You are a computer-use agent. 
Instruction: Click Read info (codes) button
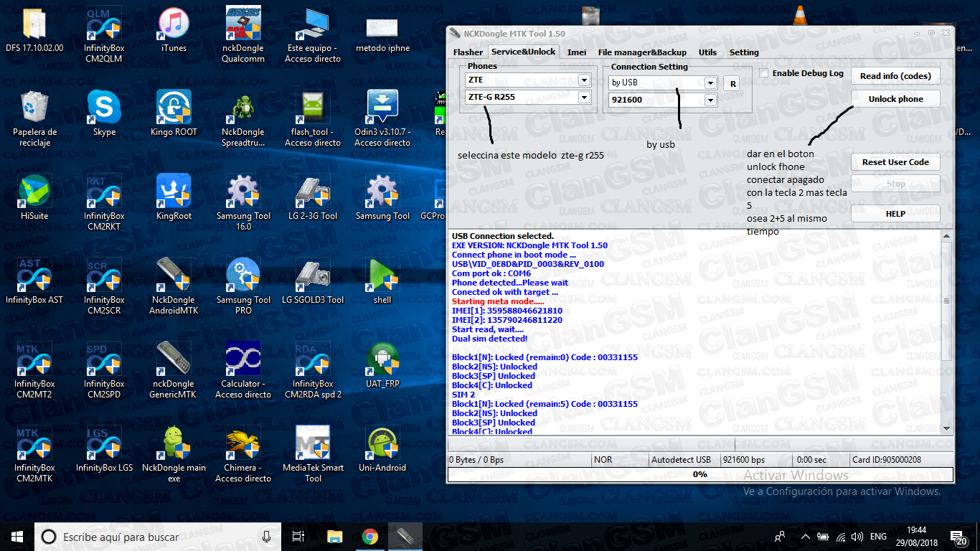click(895, 76)
